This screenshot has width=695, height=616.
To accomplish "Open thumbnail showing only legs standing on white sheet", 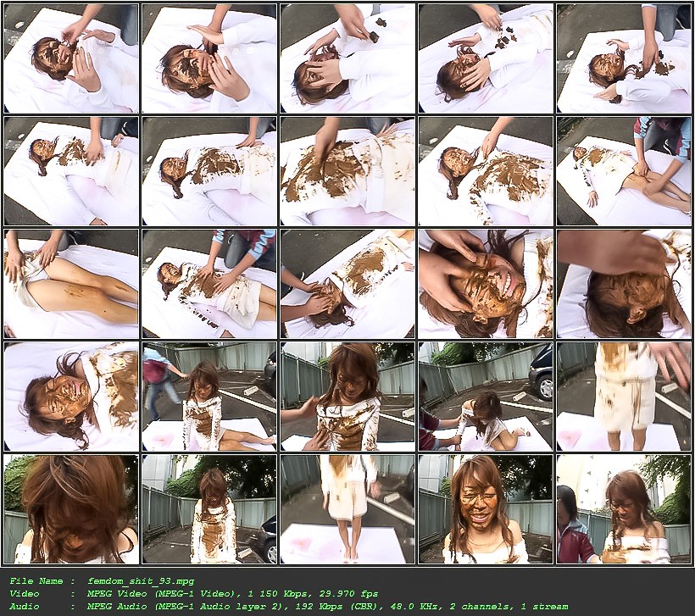I will coord(347,509).
